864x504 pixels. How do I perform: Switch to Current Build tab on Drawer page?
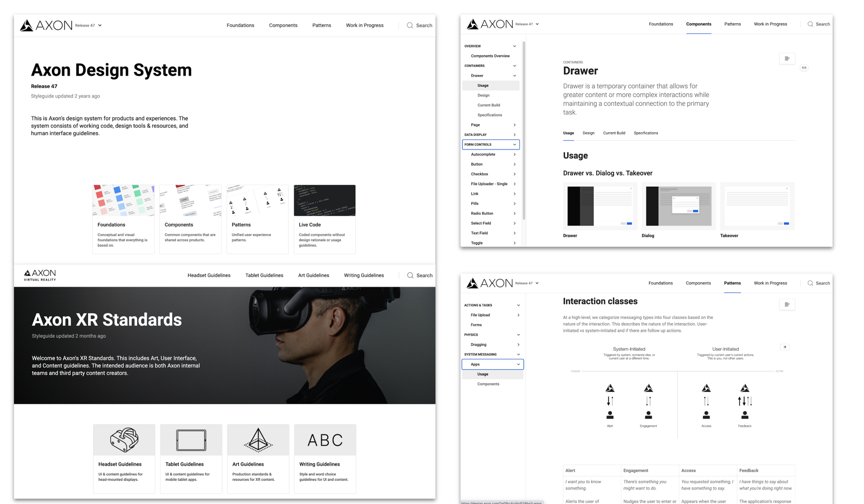(614, 133)
